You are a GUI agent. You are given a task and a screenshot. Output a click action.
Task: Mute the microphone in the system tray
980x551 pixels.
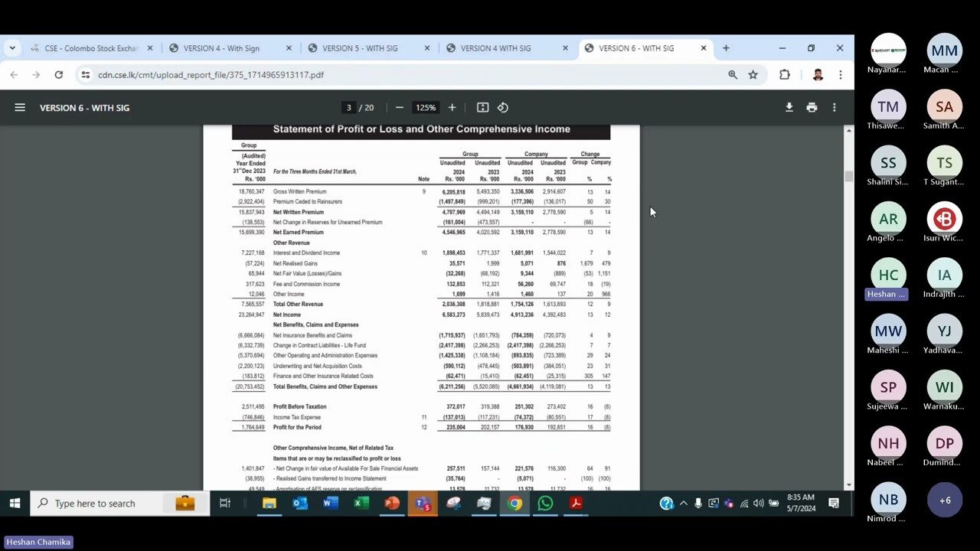[697, 503]
